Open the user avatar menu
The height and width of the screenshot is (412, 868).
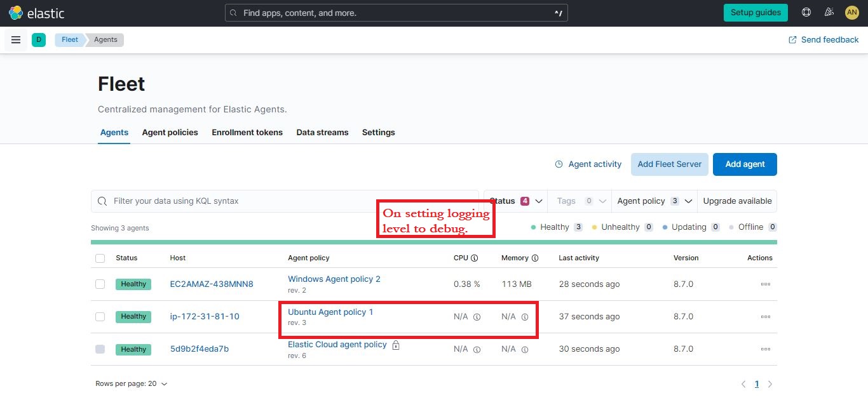point(851,12)
